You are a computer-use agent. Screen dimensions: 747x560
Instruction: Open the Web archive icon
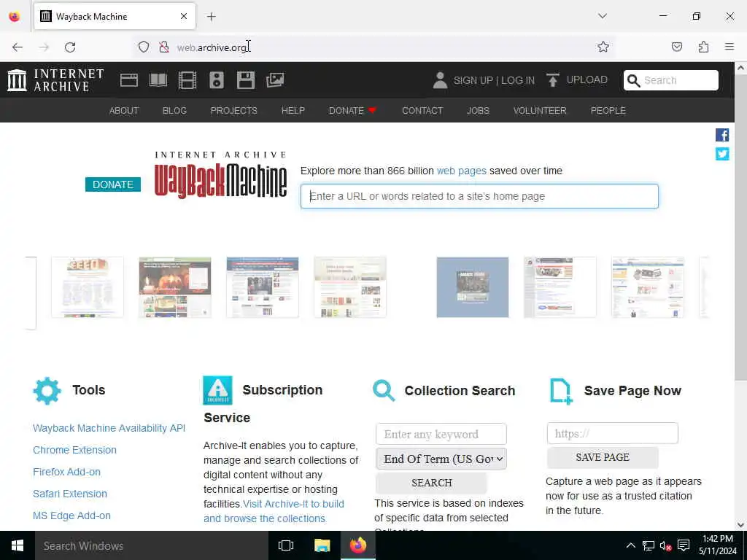tap(128, 80)
